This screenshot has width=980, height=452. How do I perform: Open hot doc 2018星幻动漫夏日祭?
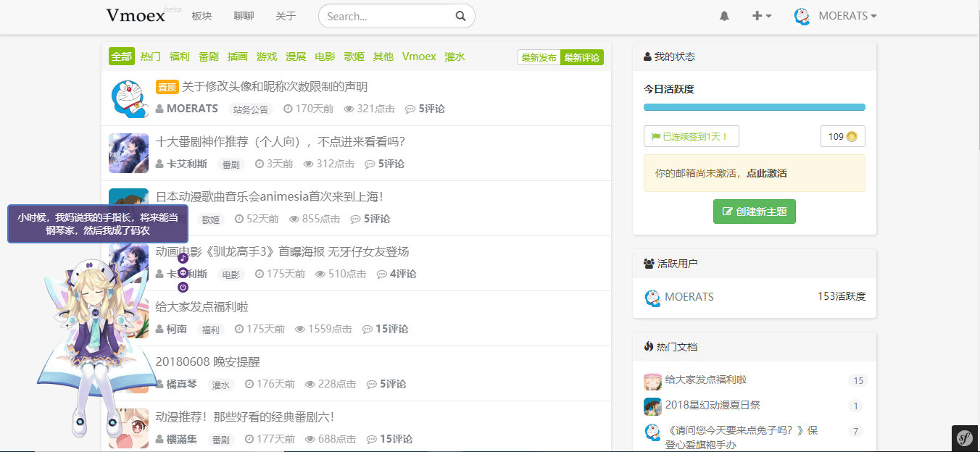pyautogui.click(x=713, y=405)
